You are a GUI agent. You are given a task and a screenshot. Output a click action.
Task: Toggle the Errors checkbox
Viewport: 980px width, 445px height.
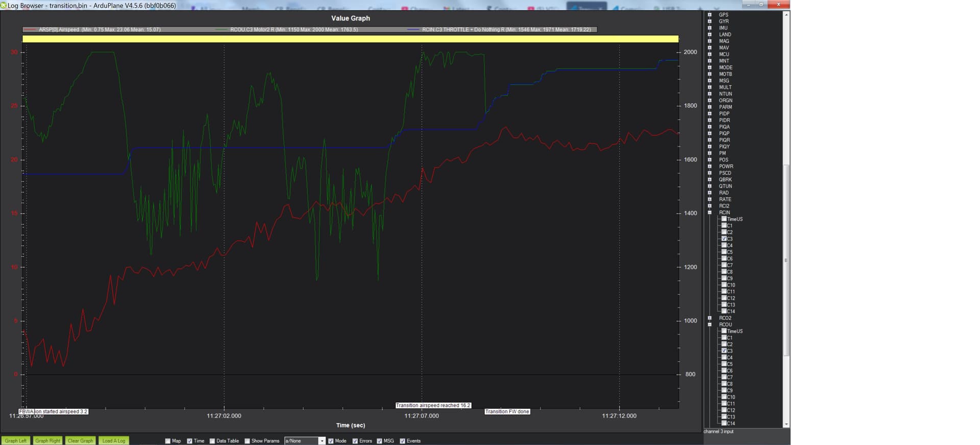click(355, 441)
